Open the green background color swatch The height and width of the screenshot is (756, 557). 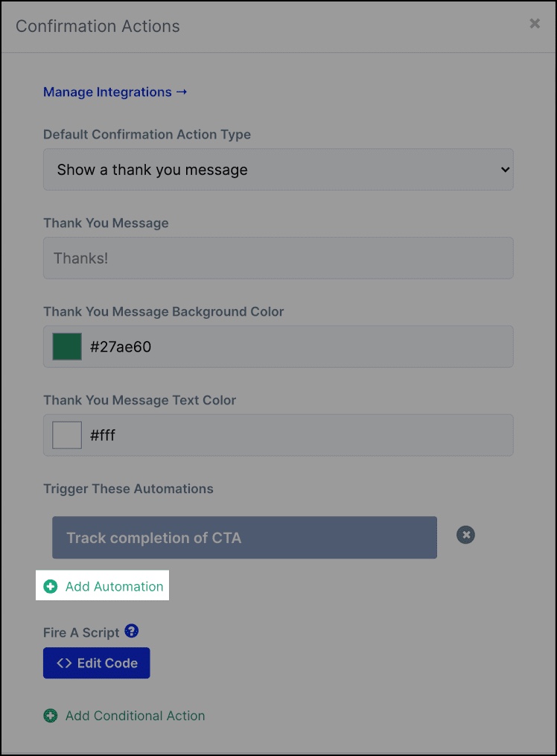click(x=67, y=346)
